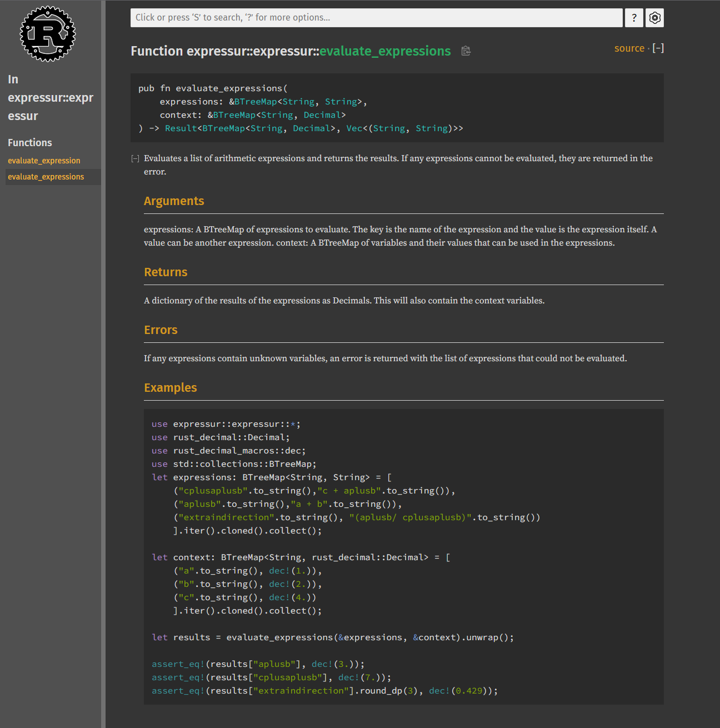The image size is (720, 728).
Task: Click the Returns section heading
Action: pyautogui.click(x=166, y=272)
